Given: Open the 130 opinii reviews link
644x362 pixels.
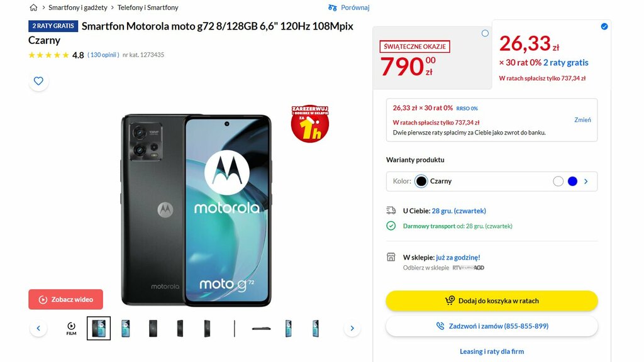Looking at the screenshot, I should point(104,55).
